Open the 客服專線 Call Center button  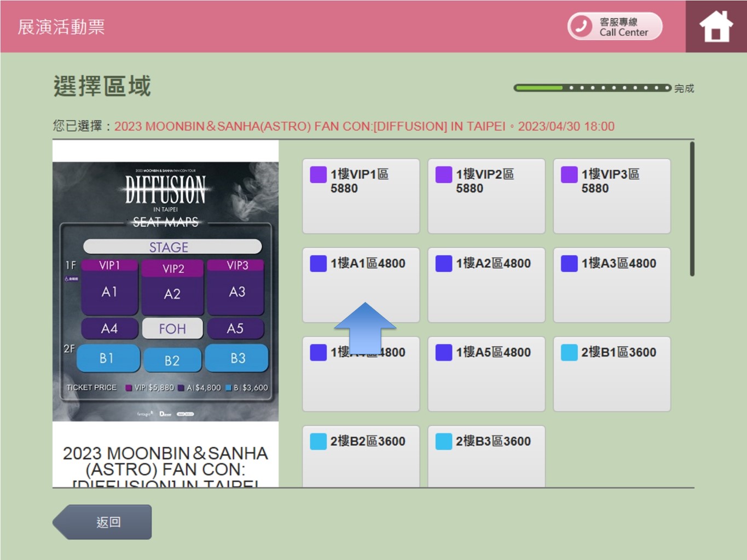(615, 26)
